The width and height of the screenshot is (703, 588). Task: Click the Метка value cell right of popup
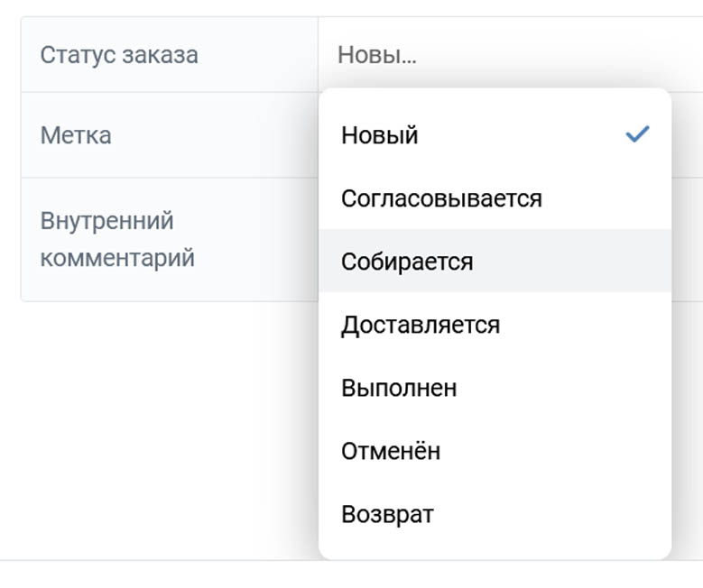688,135
